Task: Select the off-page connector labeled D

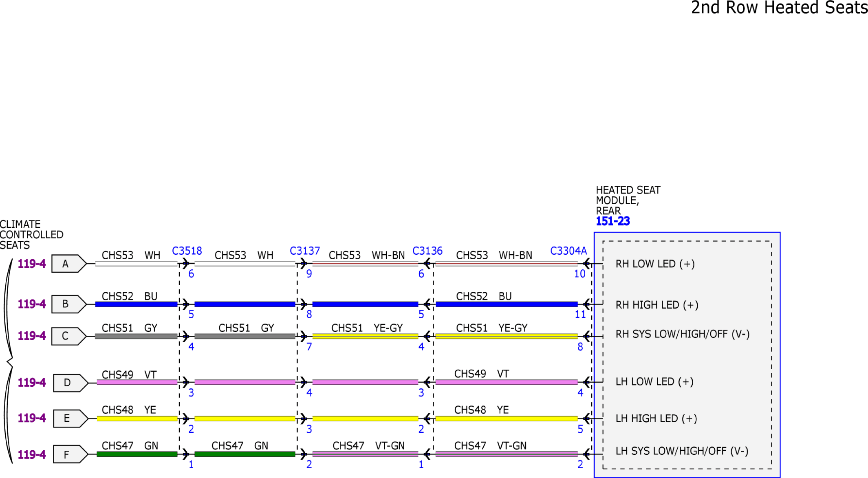Action: point(70,383)
